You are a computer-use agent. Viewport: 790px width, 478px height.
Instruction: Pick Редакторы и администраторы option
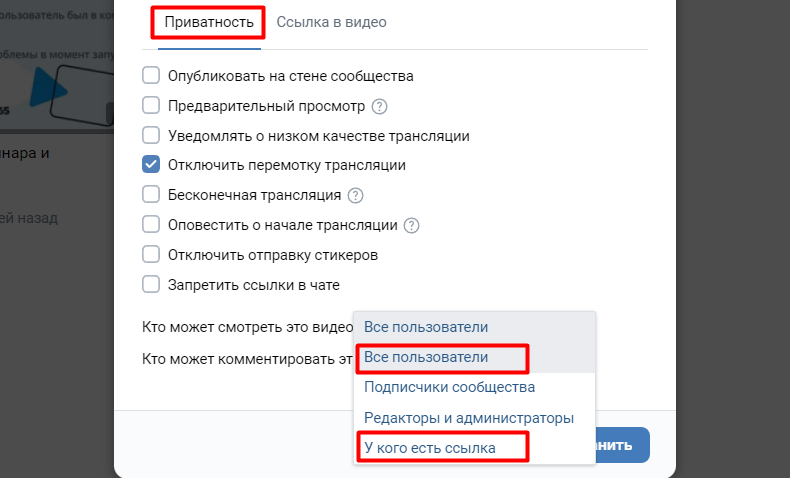coord(468,418)
